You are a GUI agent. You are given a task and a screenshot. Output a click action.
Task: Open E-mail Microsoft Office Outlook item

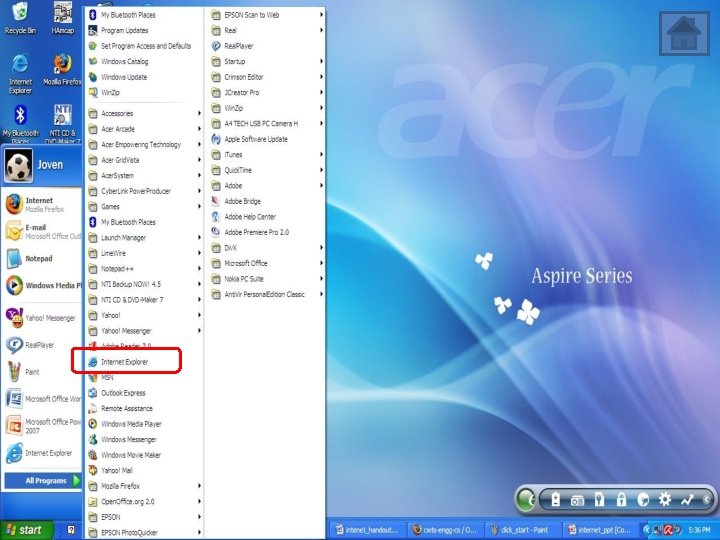42,231
